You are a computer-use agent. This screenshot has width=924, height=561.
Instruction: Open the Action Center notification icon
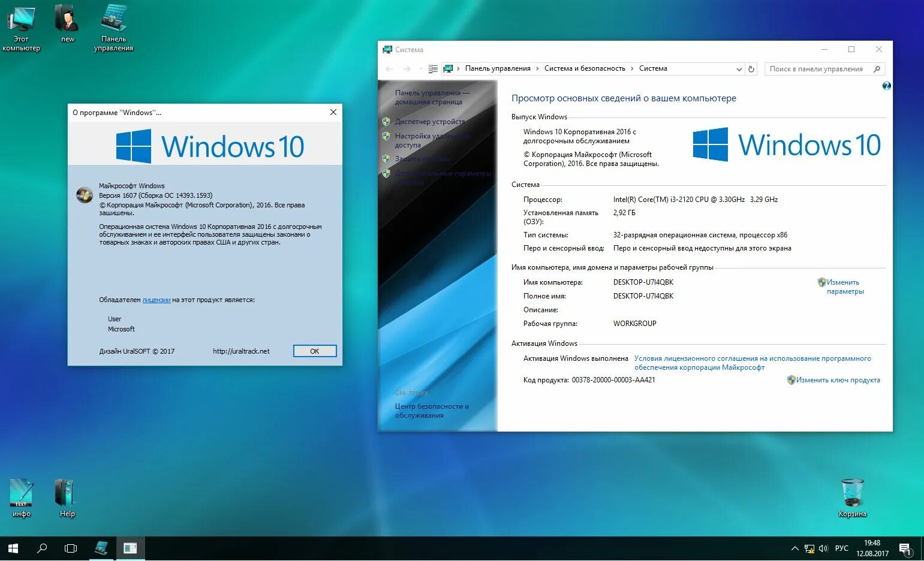tap(905, 548)
